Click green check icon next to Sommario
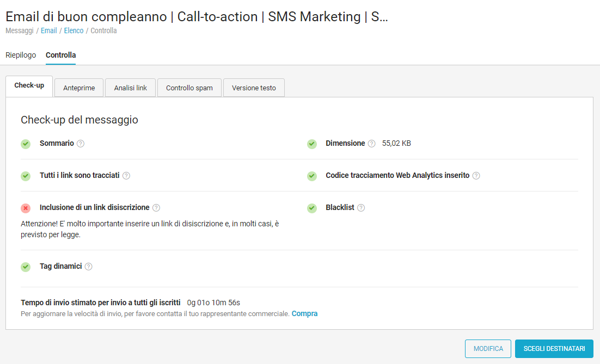600x364 pixels. click(26, 144)
